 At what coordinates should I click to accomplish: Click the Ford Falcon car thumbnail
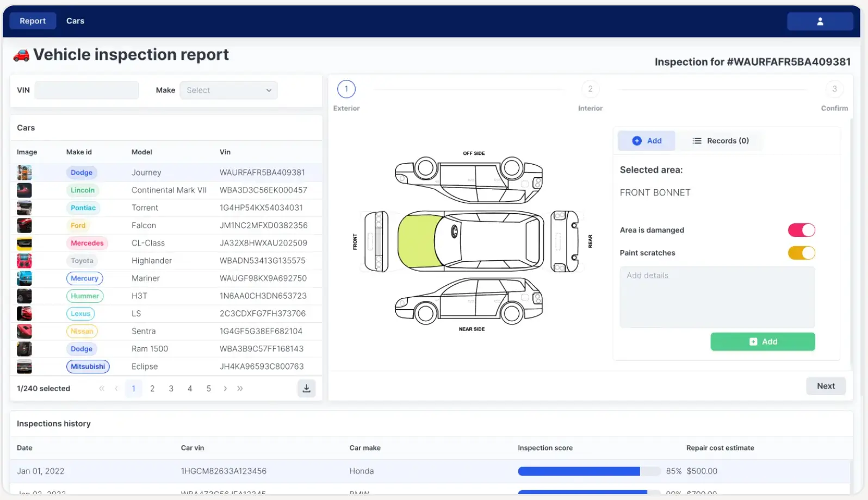pos(24,226)
